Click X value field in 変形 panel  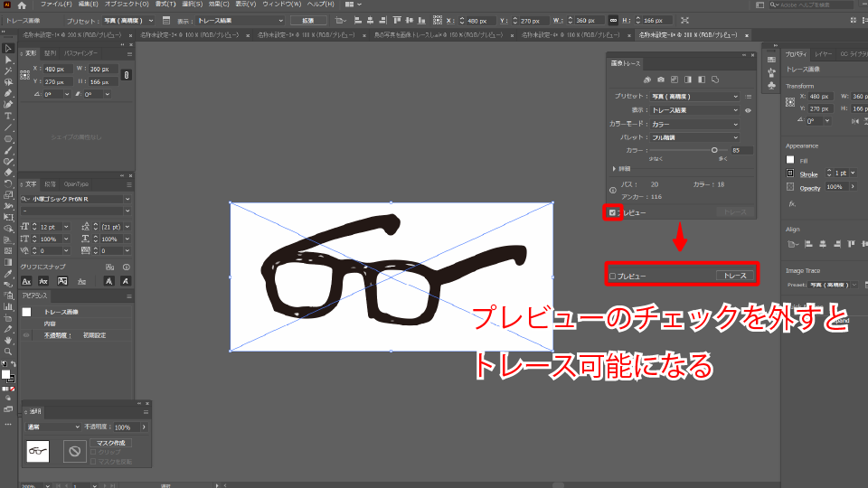(57, 70)
